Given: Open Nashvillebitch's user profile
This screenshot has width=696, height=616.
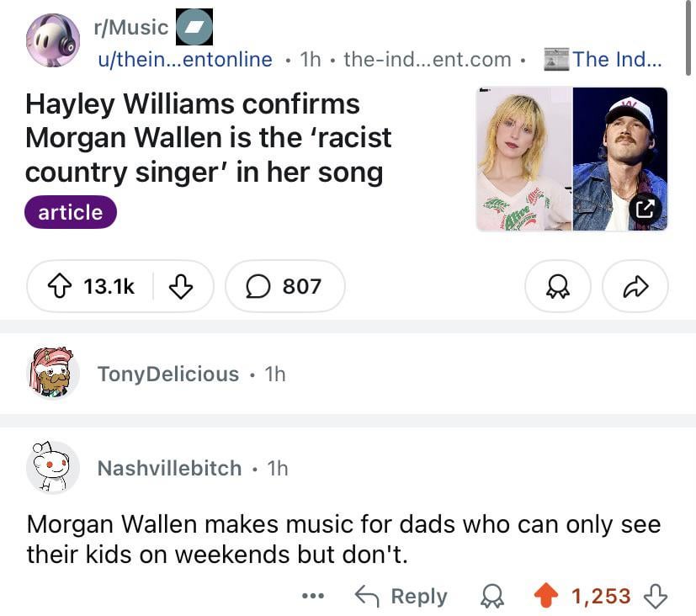Looking at the screenshot, I should [169, 468].
